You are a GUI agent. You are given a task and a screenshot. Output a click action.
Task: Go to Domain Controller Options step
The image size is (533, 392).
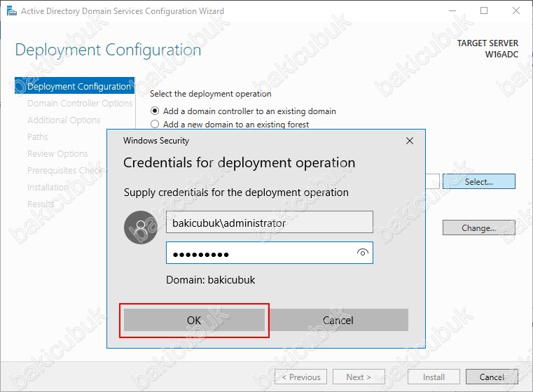80,104
